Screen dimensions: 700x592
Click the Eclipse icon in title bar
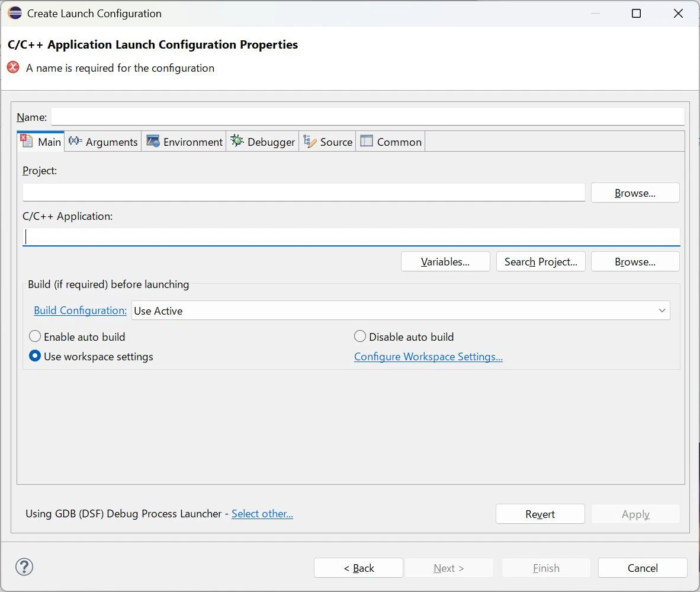coord(15,13)
